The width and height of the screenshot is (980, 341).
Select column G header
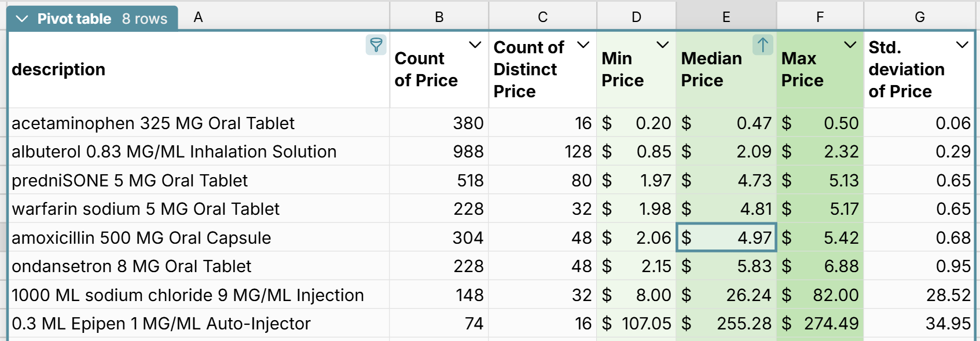coord(919,17)
